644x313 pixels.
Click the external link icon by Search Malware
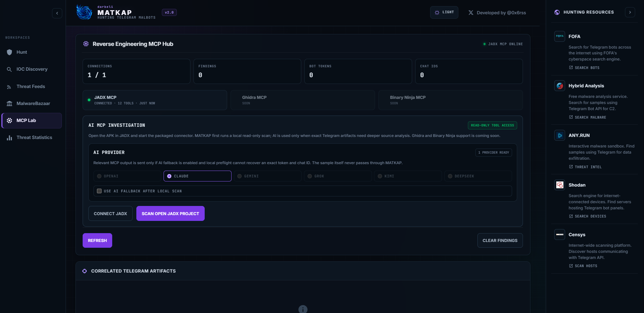click(571, 117)
